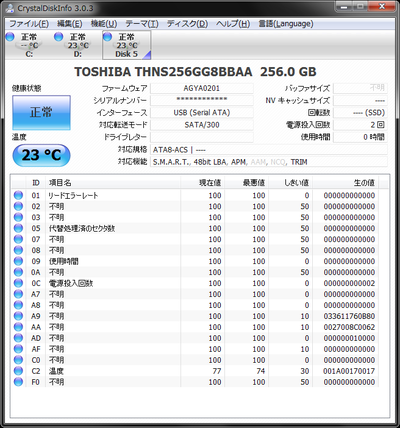The width and height of the screenshot is (400, 428).
Task: Select the Disk 5 tab
Action: (127, 45)
